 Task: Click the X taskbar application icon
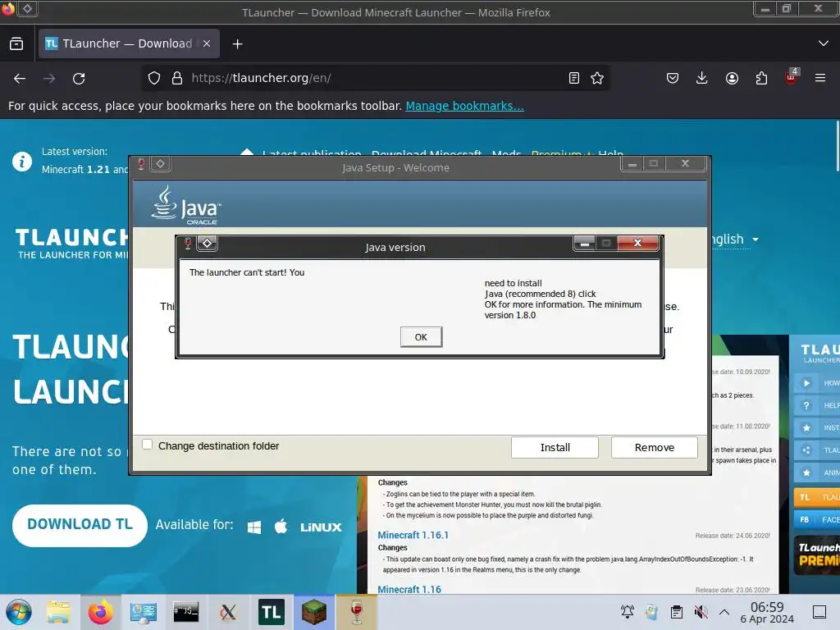pyautogui.click(x=228, y=612)
